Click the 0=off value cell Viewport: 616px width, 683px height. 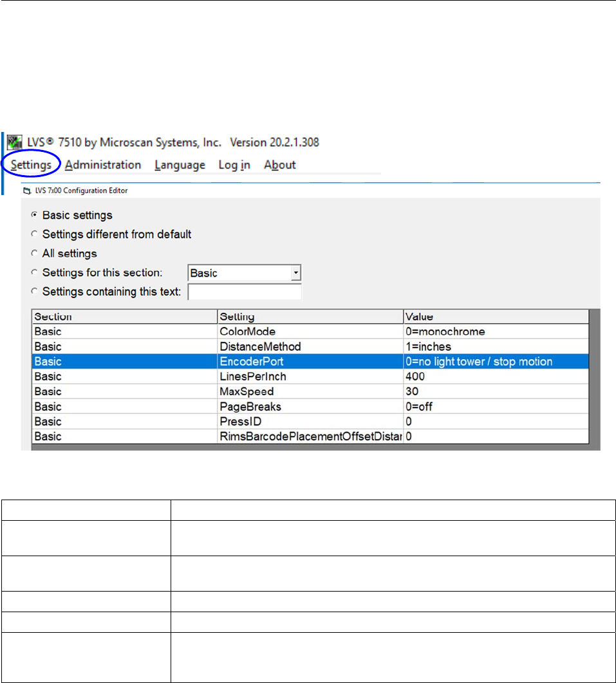pyautogui.click(x=496, y=406)
